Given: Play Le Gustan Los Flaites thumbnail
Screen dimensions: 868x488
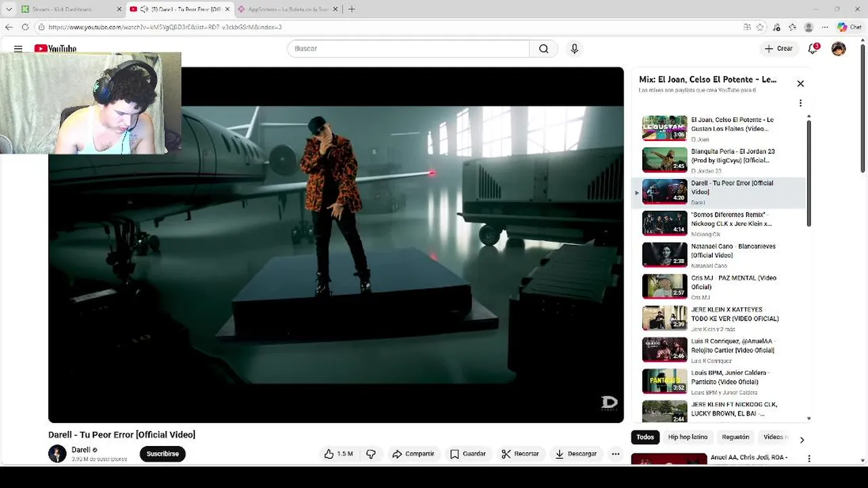Looking at the screenshot, I should click(665, 128).
